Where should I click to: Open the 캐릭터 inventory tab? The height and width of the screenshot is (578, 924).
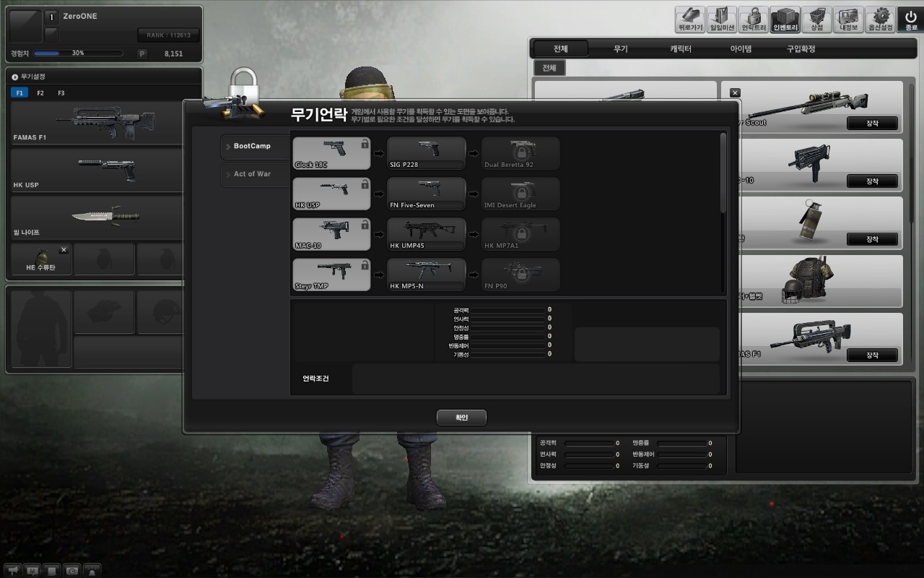tap(681, 49)
